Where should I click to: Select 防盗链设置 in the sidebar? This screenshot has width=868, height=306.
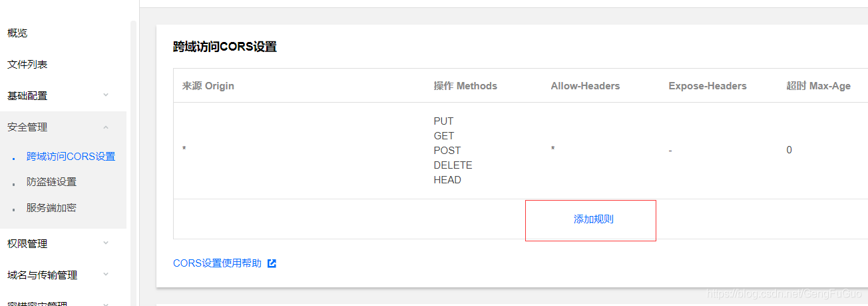(51, 181)
